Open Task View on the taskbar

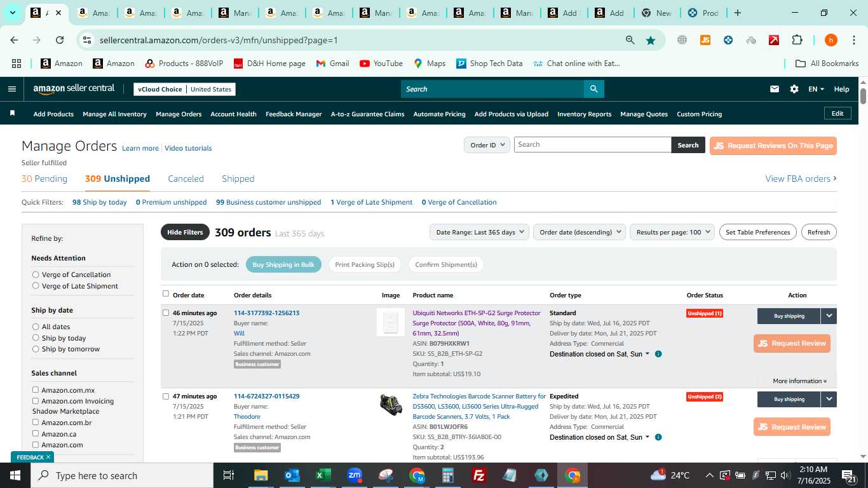click(229, 475)
